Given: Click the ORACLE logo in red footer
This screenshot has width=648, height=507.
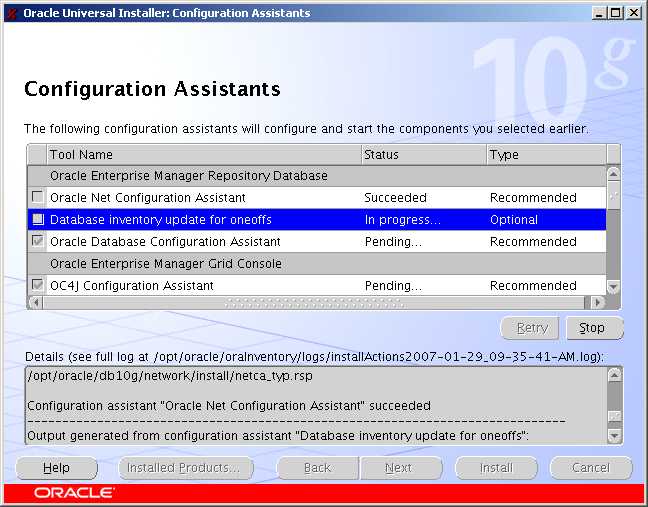Looking at the screenshot, I should (x=74, y=493).
